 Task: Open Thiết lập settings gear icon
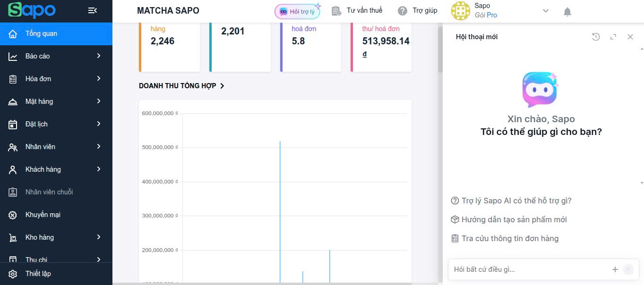tap(13, 274)
